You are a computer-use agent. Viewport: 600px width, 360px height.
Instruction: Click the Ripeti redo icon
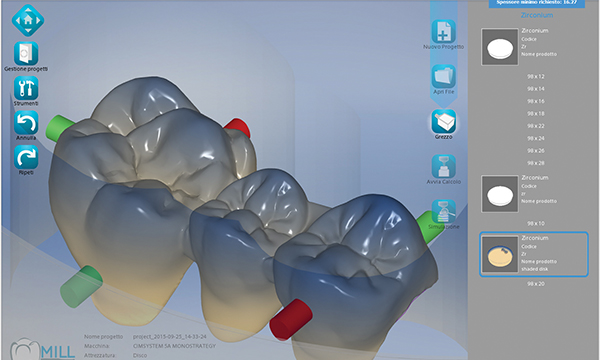click(x=26, y=157)
